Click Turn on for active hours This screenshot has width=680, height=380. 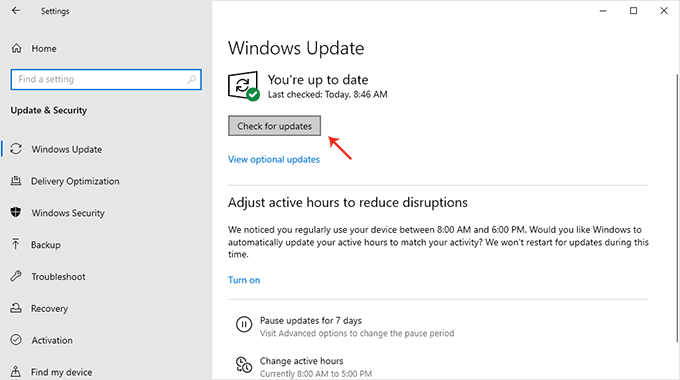pyautogui.click(x=244, y=280)
